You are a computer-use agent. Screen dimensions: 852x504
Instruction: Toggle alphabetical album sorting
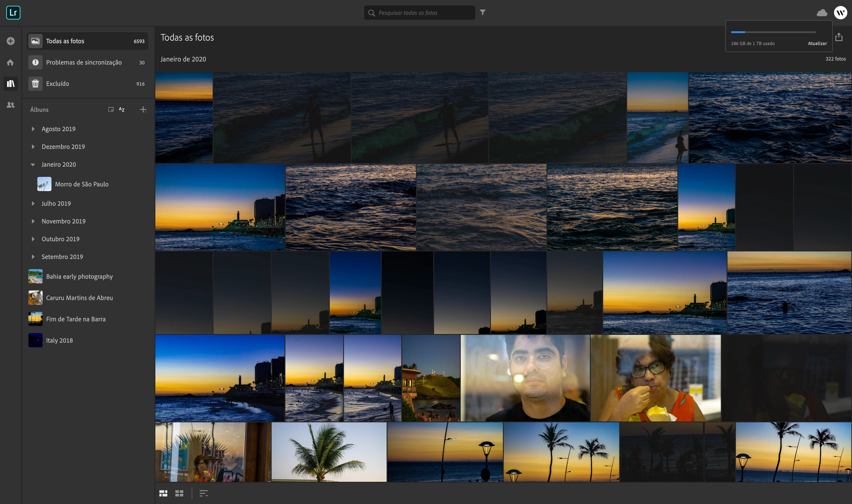pos(122,109)
